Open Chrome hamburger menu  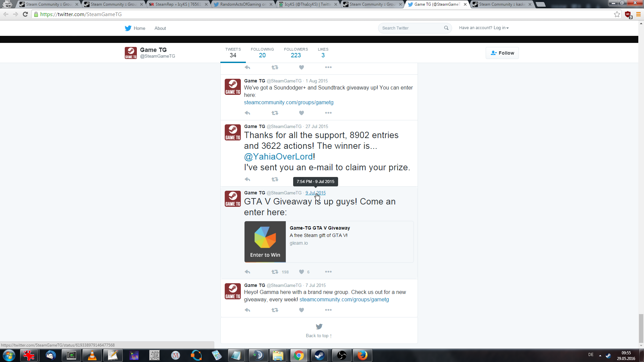pos(638,14)
